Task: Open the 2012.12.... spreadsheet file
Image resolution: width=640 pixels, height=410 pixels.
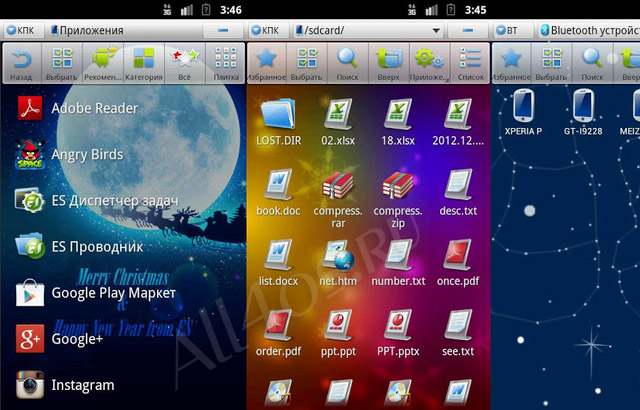Action: point(458,122)
